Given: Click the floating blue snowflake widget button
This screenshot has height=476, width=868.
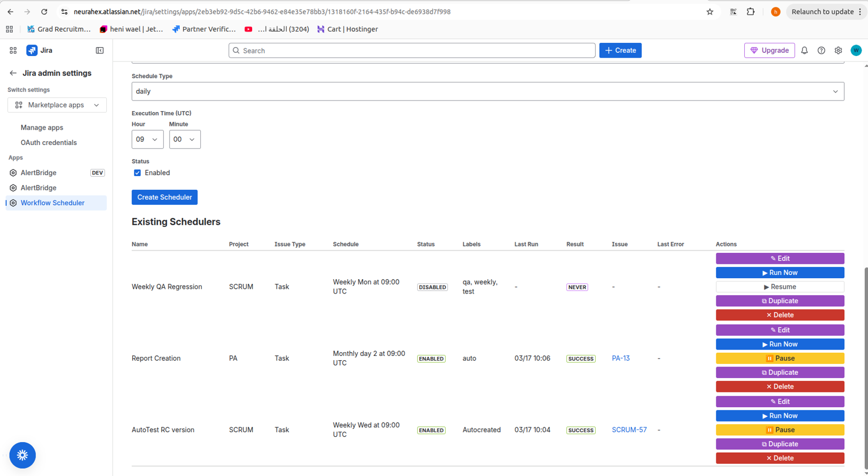Looking at the screenshot, I should pyautogui.click(x=22, y=455).
